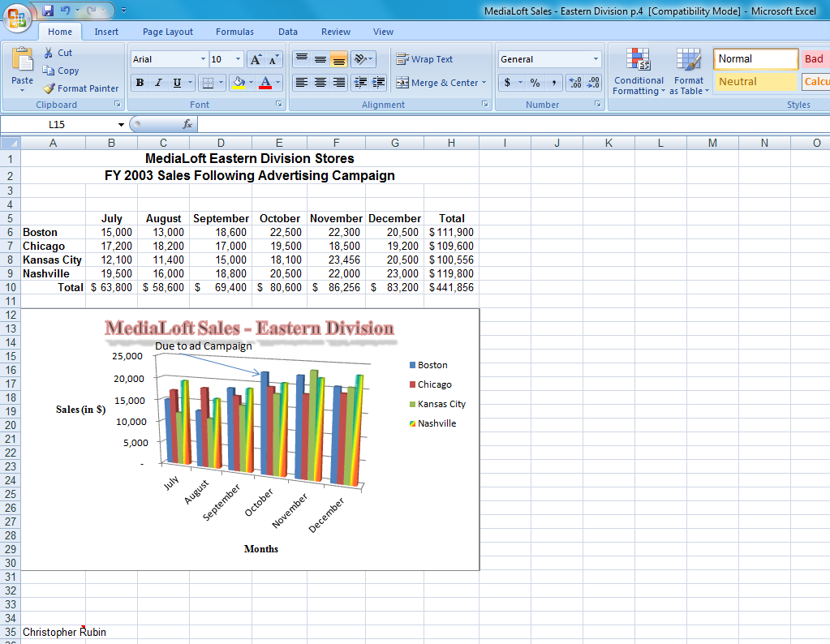830x644 pixels.
Task: Apply Comma Style
Action: [x=553, y=83]
